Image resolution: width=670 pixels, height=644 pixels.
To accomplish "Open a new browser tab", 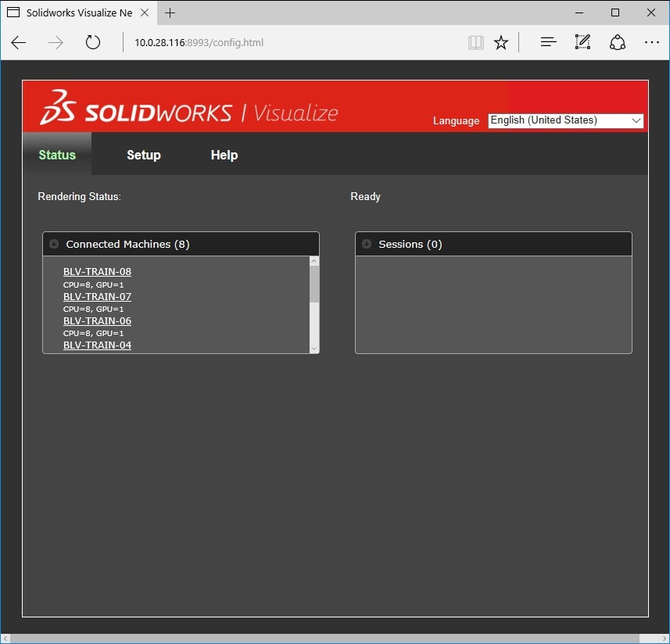I will pos(170,13).
